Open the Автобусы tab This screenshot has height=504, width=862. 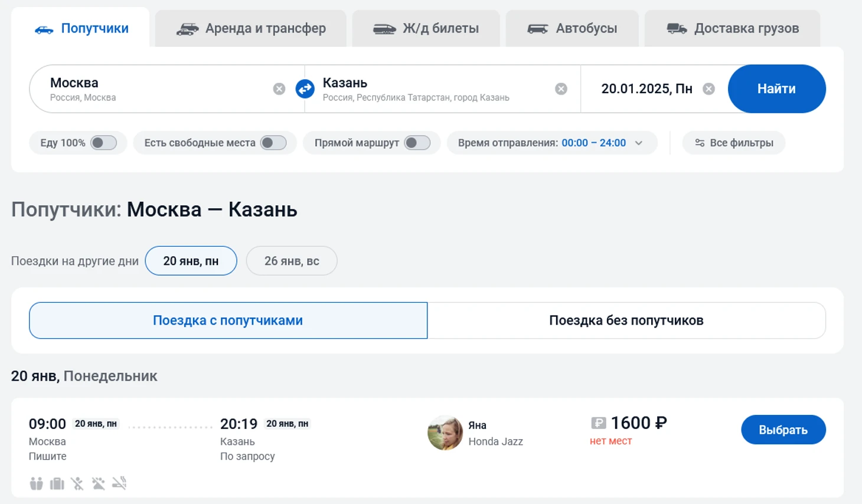[x=572, y=28]
